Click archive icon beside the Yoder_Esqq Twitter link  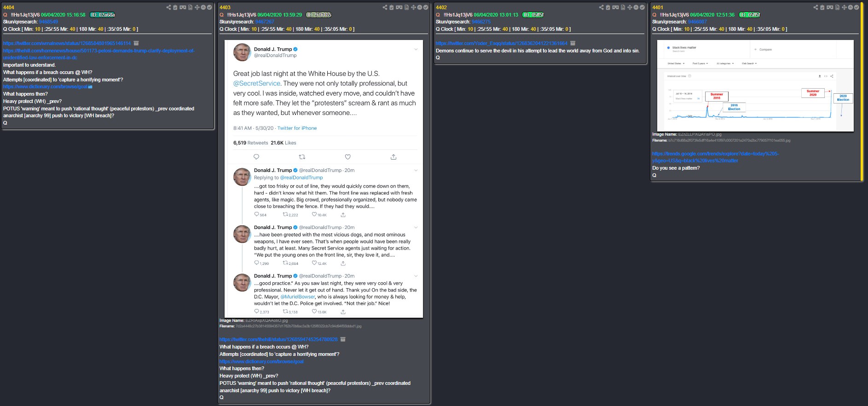573,43
